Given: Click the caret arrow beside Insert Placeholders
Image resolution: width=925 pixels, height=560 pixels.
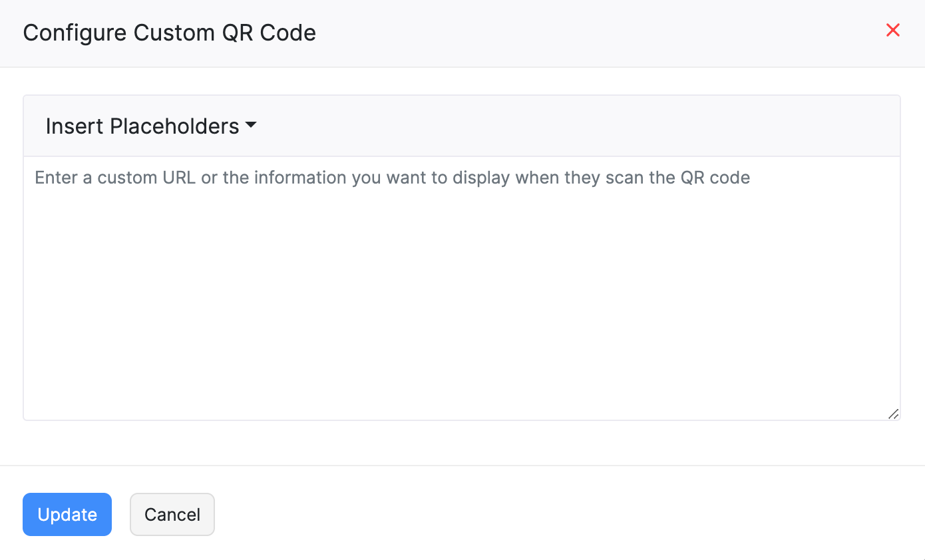Looking at the screenshot, I should click(x=251, y=125).
